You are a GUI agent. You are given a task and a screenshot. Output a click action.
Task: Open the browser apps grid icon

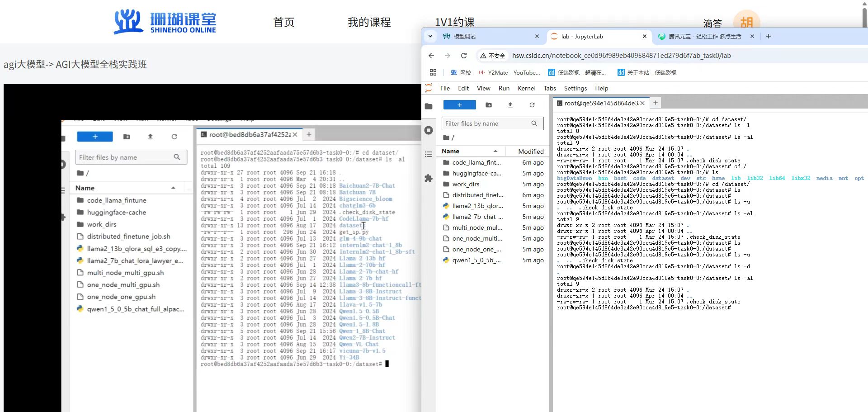click(x=433, y=72)
